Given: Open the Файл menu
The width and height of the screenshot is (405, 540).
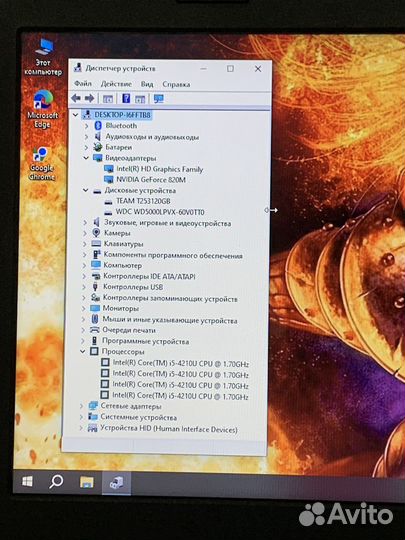Looking at the screenshot, I should pos(83,84).
